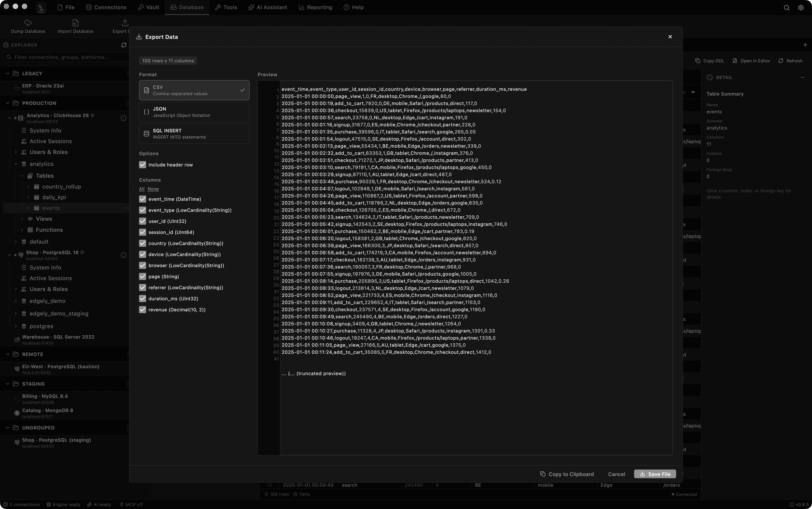Add a new tab with the plus icon
812x509 pixels.
[805, 45]
